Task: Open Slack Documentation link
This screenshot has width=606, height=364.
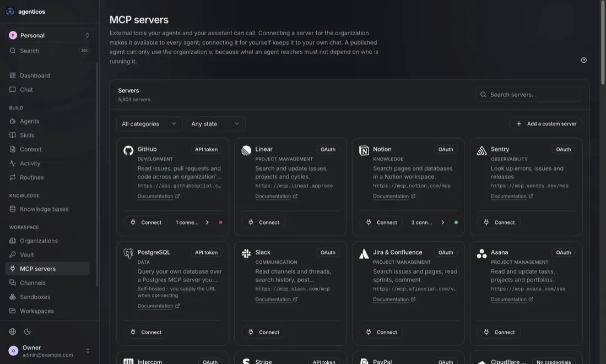Action: tap(277, 300)
